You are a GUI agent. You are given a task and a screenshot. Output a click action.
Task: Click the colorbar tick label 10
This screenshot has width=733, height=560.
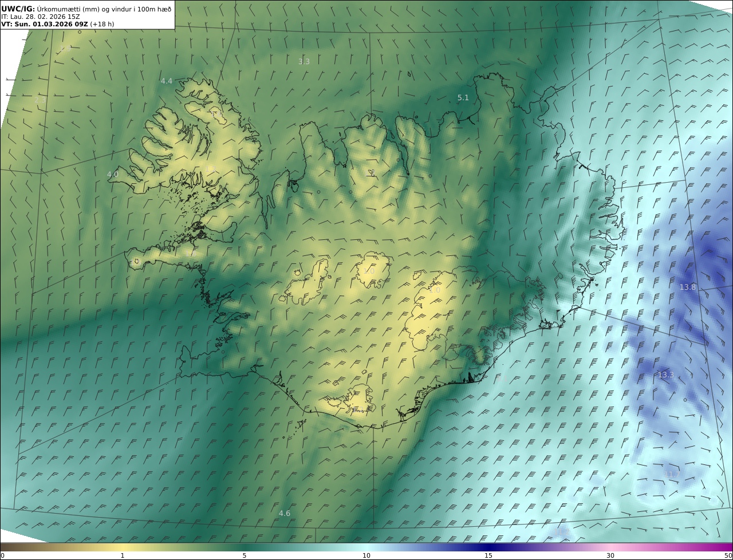tap(366, 555)
